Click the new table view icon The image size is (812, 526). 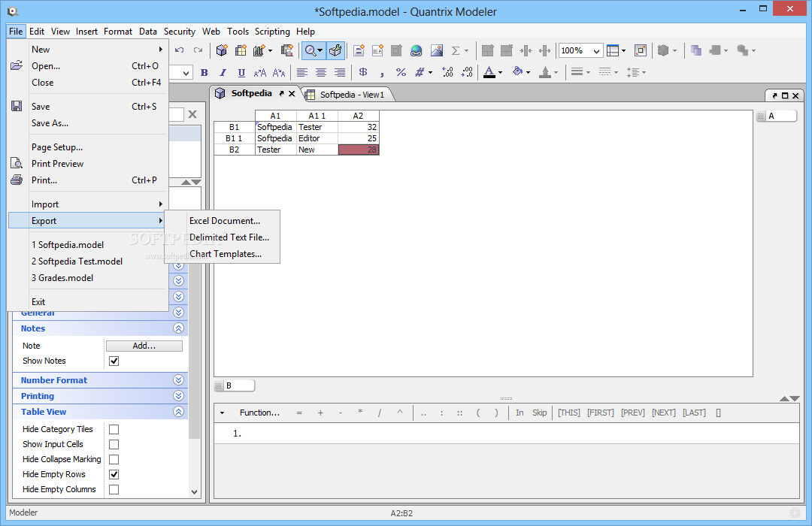coord(241,50)
